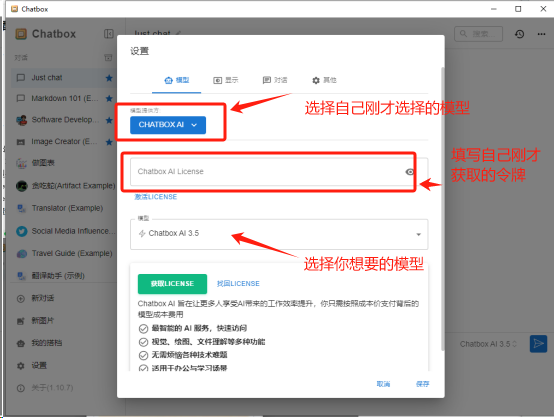This screenshot has width=554, height=418.
Task: Click the star beside Markdown 101
Action: pos(109,98)
